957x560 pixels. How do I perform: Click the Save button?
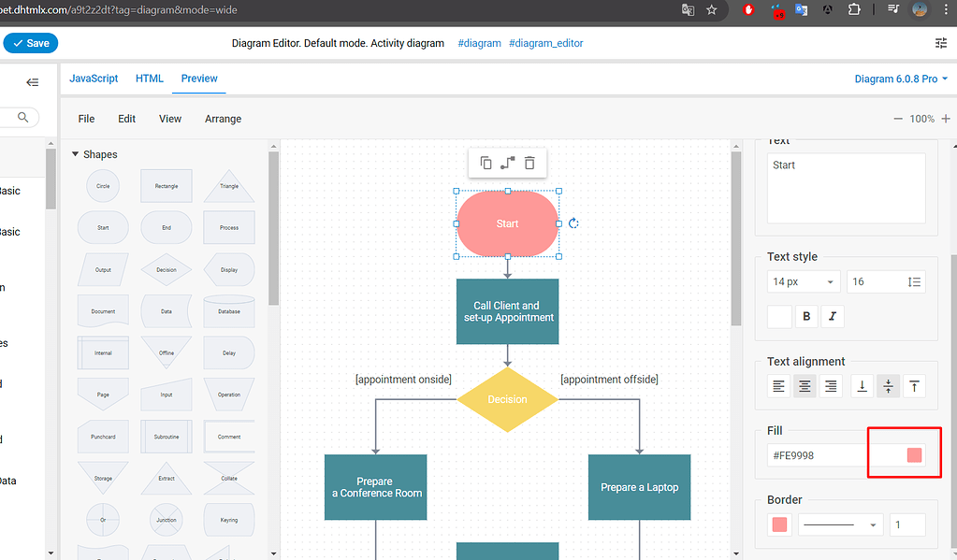coord(31,42)
